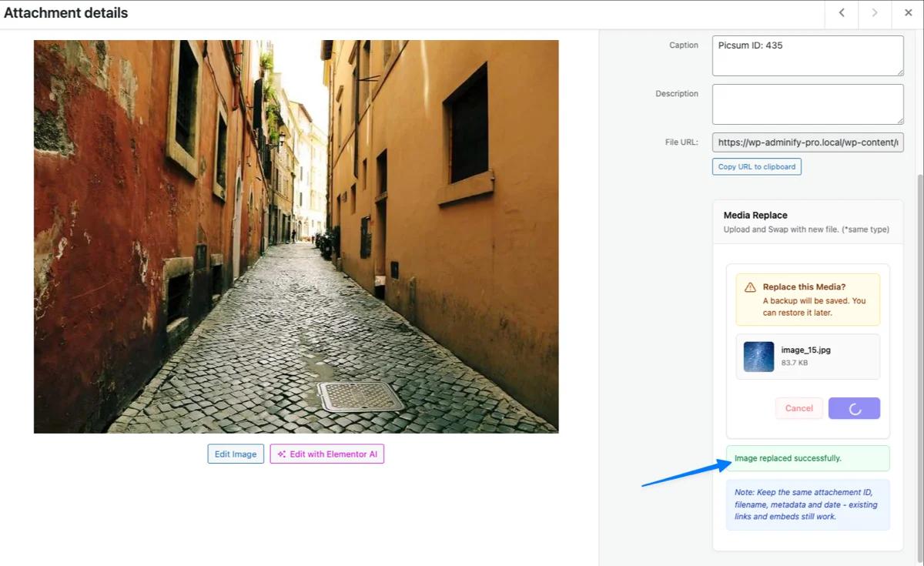Viewport: 924px width, 566px height.
Task: Click the 'Attachment details' title
Action: click(x=66, y=13)
